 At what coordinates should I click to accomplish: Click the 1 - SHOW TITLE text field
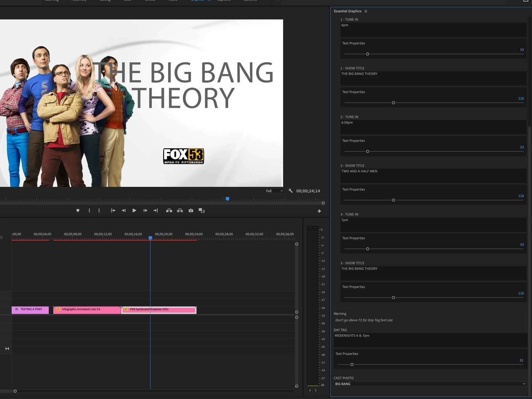tap(433, 78)
